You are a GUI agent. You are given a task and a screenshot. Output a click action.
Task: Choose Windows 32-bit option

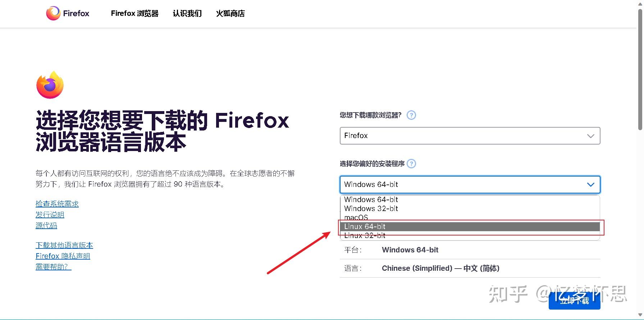470,209
